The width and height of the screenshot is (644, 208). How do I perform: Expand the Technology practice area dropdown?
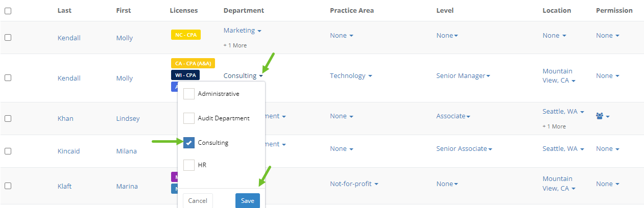click(x=370, y=76)
